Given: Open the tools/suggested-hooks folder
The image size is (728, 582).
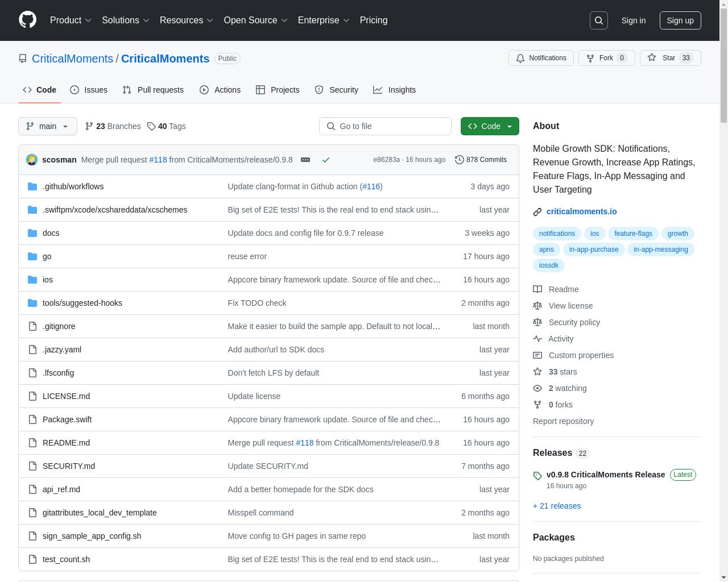Looking at the screenshot, I should (82, 303).
